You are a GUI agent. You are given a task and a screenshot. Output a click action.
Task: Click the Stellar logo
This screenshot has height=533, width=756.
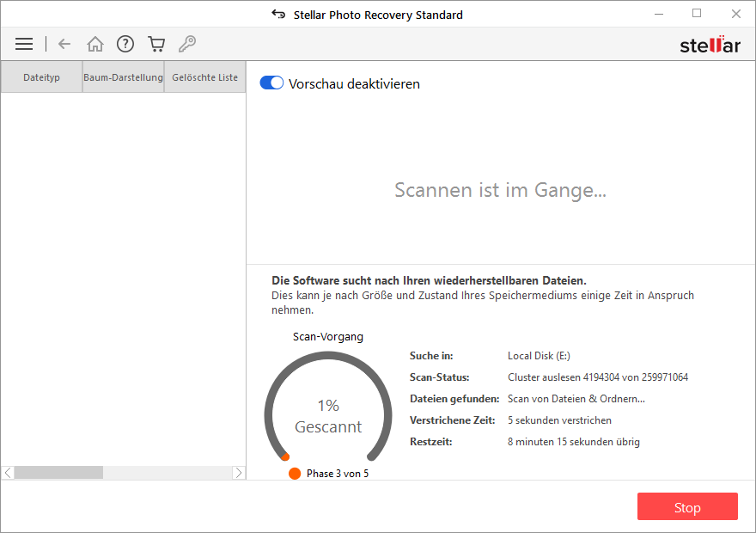coord(710,45)
